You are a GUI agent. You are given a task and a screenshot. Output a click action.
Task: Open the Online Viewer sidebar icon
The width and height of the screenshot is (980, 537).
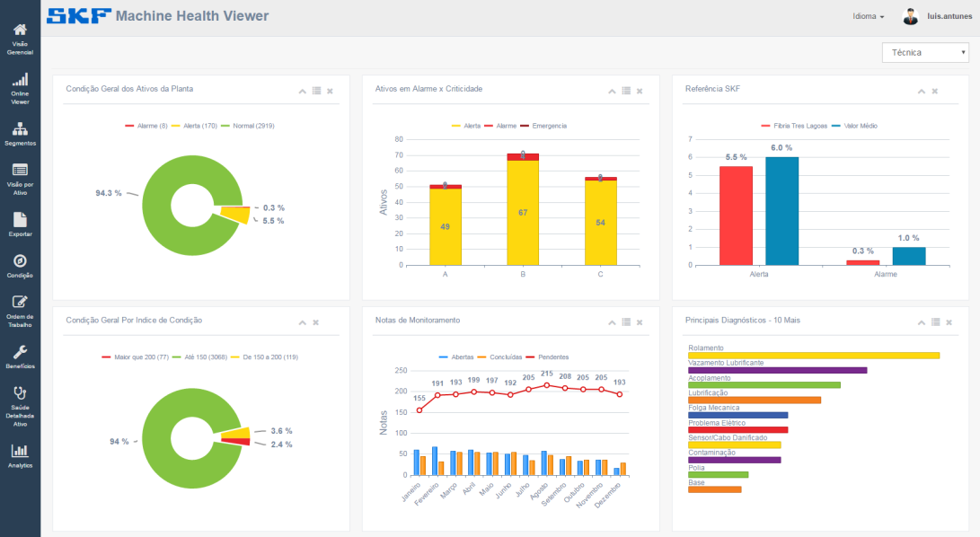[20, 79]
